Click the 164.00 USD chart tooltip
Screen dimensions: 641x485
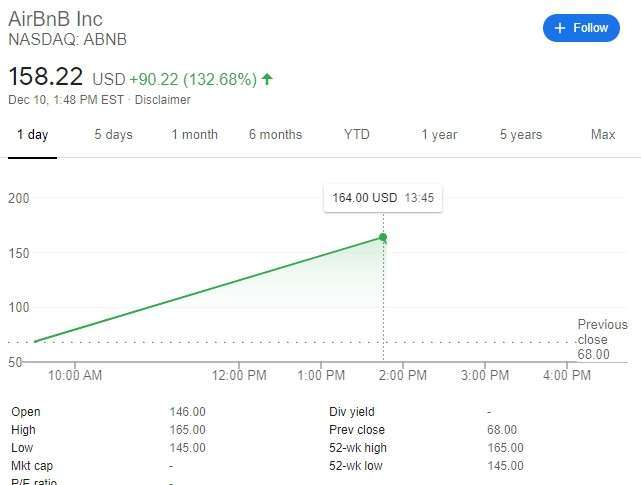point(382,198)
